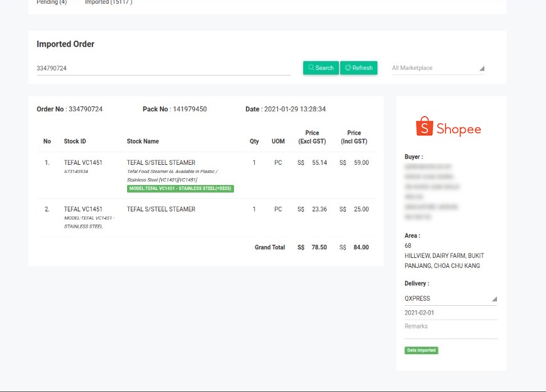Click the Grand Total 84.00 value
Screen dimensions: 546x392
point(361,247)
